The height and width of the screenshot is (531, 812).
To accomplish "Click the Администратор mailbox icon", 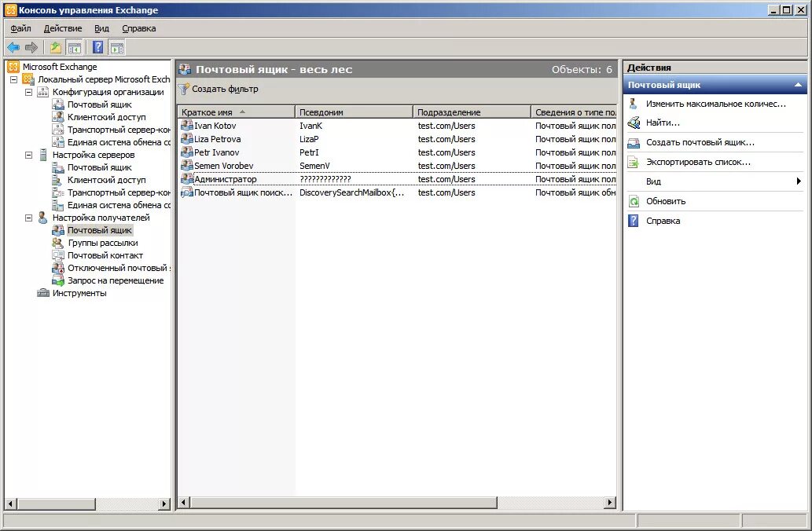I will [186, 179].
